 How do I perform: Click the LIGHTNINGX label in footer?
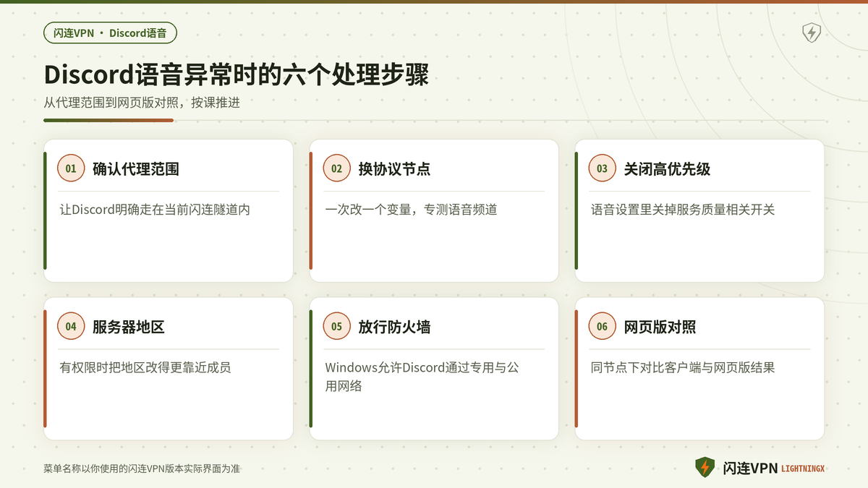[803, 469]
